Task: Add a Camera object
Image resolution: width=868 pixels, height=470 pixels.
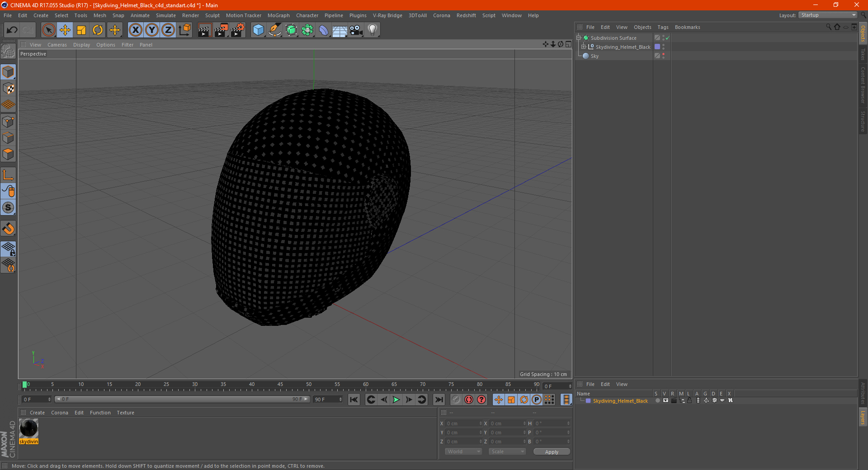Action: (x=356, y=30)
